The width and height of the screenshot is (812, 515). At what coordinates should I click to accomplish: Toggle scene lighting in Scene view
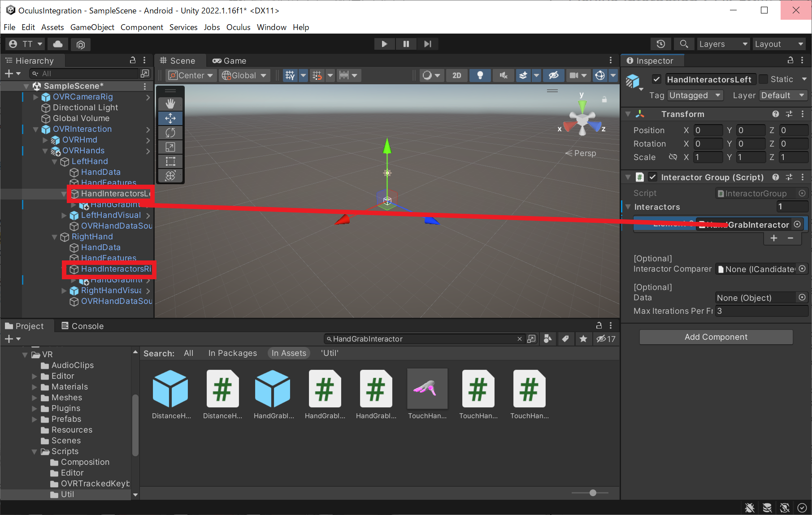pos(480,75)
